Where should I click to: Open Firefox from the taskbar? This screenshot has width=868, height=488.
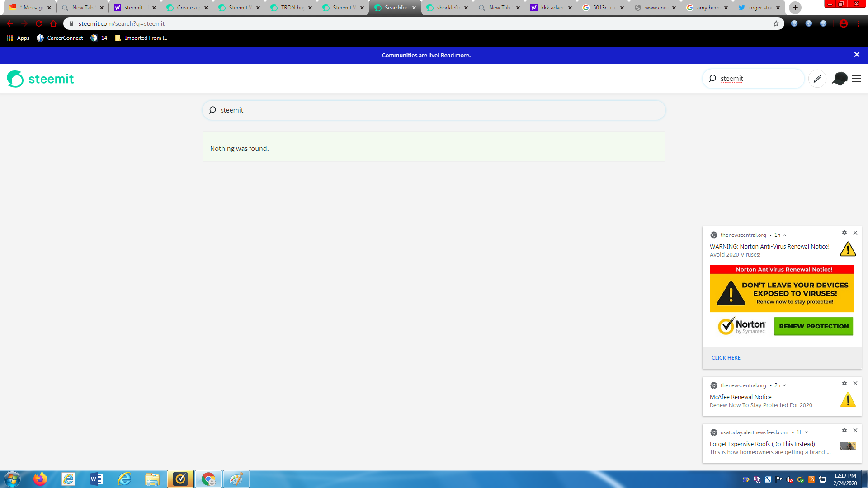[40, 479]
